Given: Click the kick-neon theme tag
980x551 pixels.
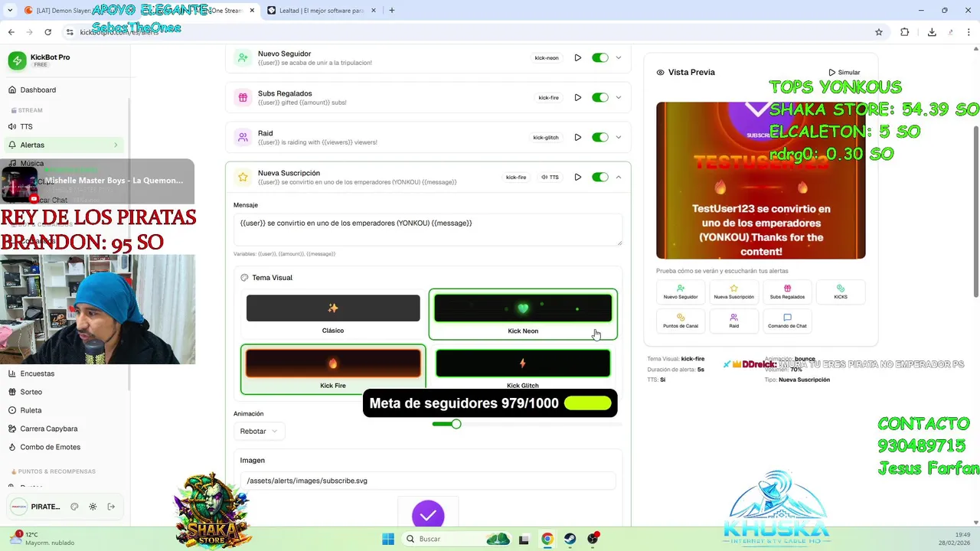Looking at the screenshot, I should tap(547, 57).
